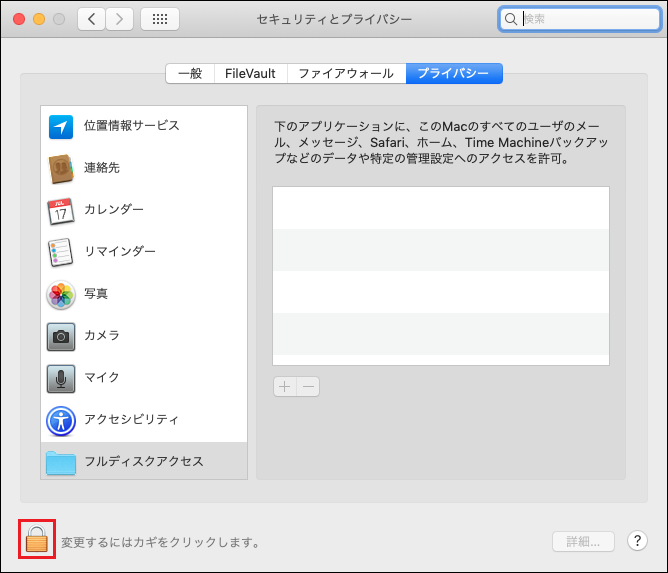The width and height of the screenshot is (668, 573).
Task: Switch to the ファイアウォール tab
Action: point(346,73)
